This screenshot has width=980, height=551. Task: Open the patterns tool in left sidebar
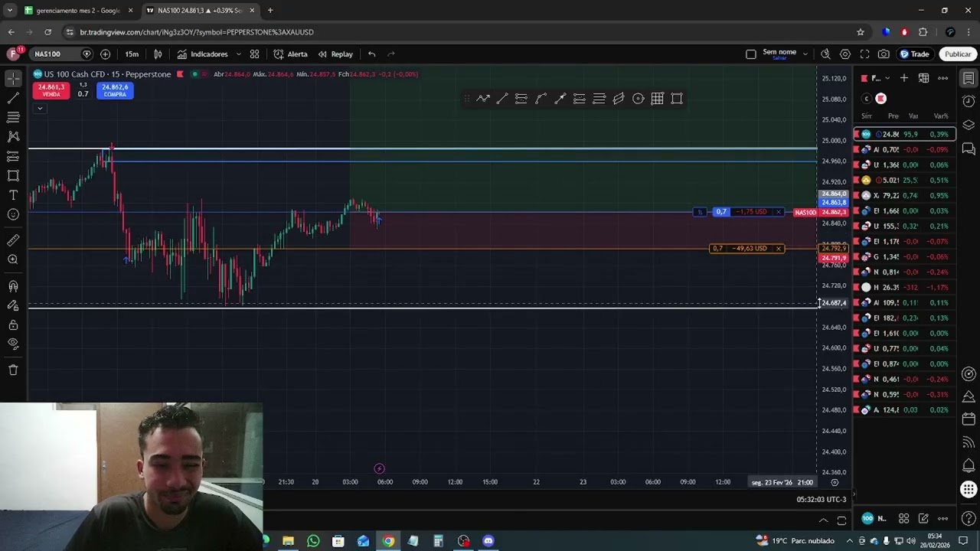(x=13, y=136)
